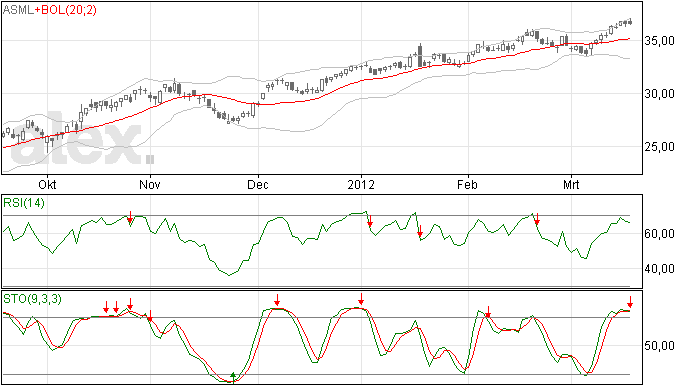Viewport: 690px width, 387px height.
Task: Select the 30,00 price axis value
Action: click(659, 94)
